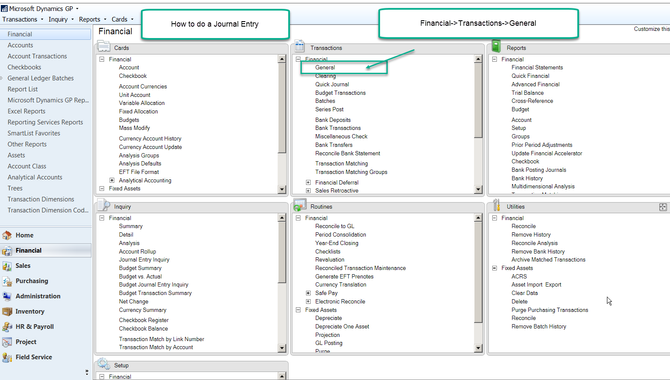Click the Utilities panel expand icon at right
This screenshot has height=380, width=670.
[x=663, y=207]
